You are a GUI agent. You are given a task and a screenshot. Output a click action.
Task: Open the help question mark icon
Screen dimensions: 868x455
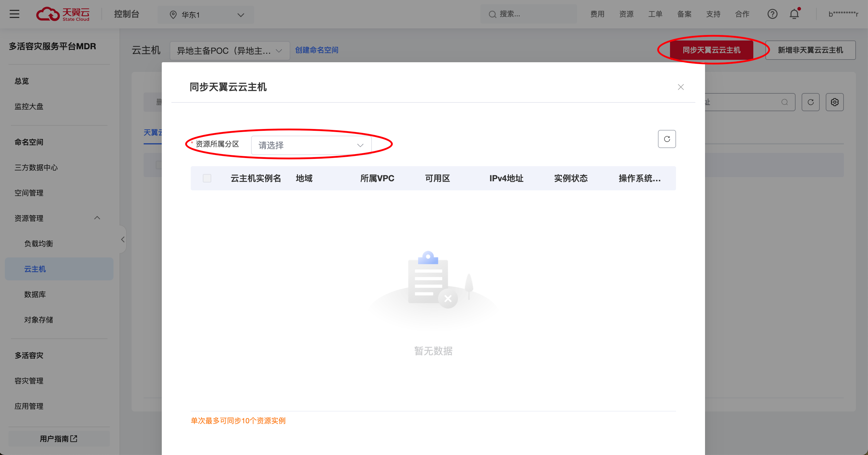click(x=772, y=14)
